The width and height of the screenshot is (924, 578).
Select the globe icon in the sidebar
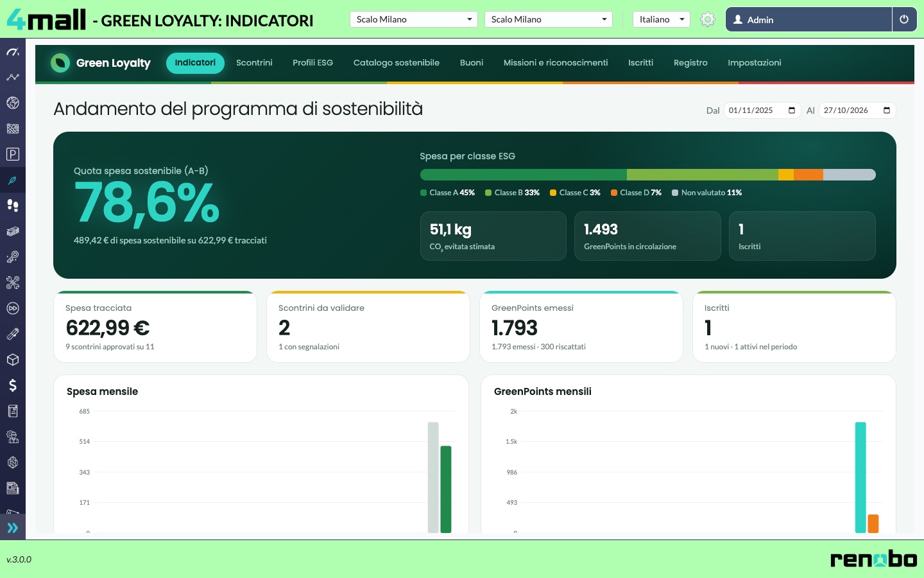[x=12, y=103]
